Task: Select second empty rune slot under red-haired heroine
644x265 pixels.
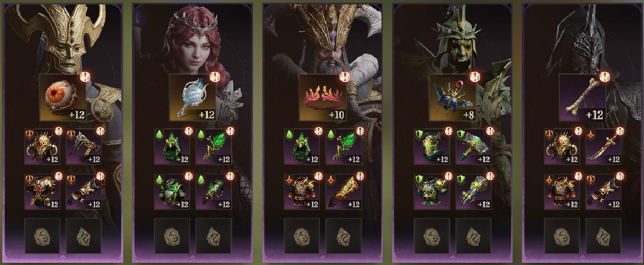Action: pyautogui.click(x=213, y=236)
